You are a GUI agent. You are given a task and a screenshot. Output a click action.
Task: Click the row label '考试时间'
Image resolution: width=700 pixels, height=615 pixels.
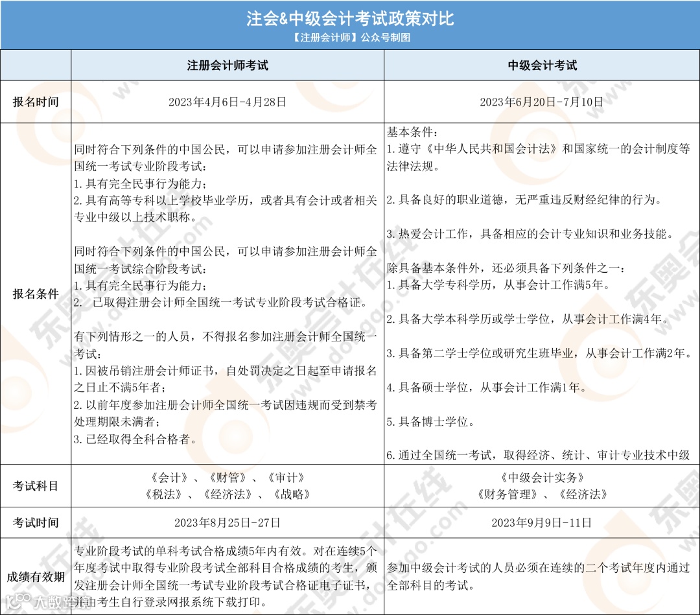point(36,522)
